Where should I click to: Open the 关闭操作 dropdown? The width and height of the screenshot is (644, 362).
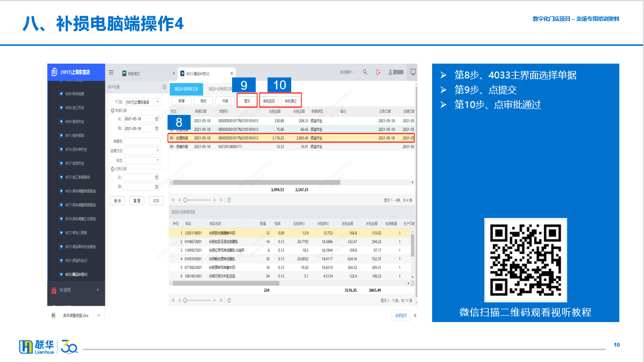click(347, 72)
